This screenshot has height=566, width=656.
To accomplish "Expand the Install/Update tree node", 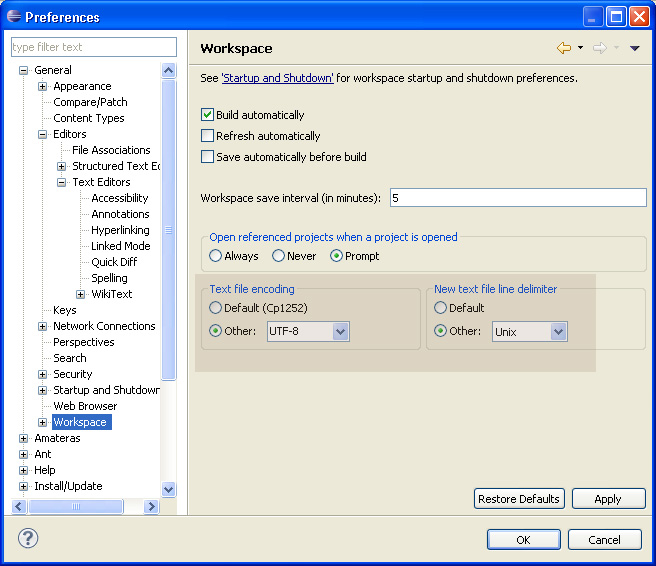I will click(24, 486).
